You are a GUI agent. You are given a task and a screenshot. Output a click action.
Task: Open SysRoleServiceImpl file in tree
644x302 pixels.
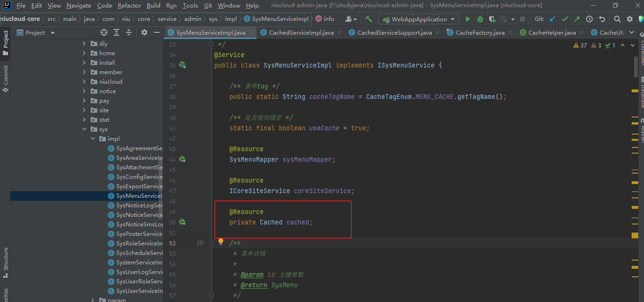(139, 244)
